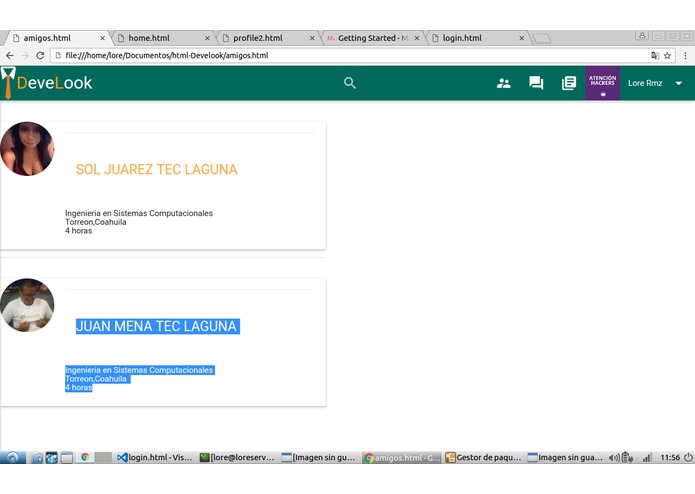Viewport: 695px width, 494px height.
Task: Open the news library icon
Action: click(x=569, y=83)
